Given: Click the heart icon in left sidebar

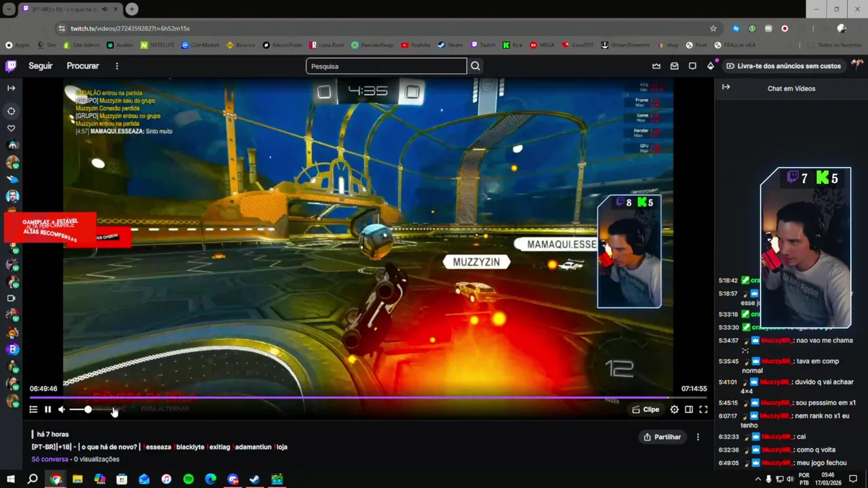Looking at the screenshot, I should [x=11, y=128].
